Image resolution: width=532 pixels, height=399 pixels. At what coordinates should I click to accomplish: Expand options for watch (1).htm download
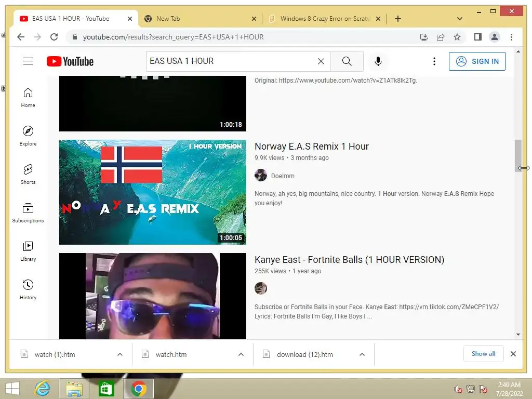tap(120, 354)
